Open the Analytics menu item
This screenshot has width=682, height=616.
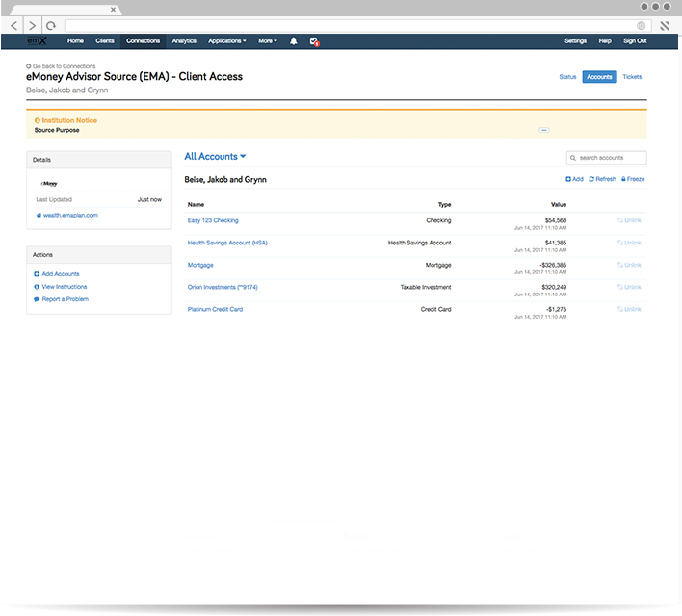[x=184, y=40]
